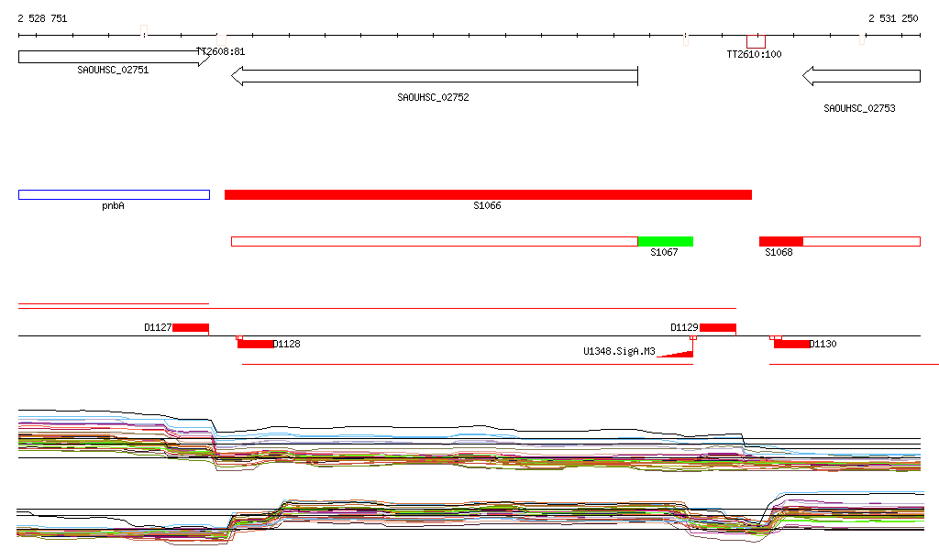The width and height of the screenshot is (939, 560).
Task: Click the SAOUHSC_02752 label text
Action: tap(433, 97)
